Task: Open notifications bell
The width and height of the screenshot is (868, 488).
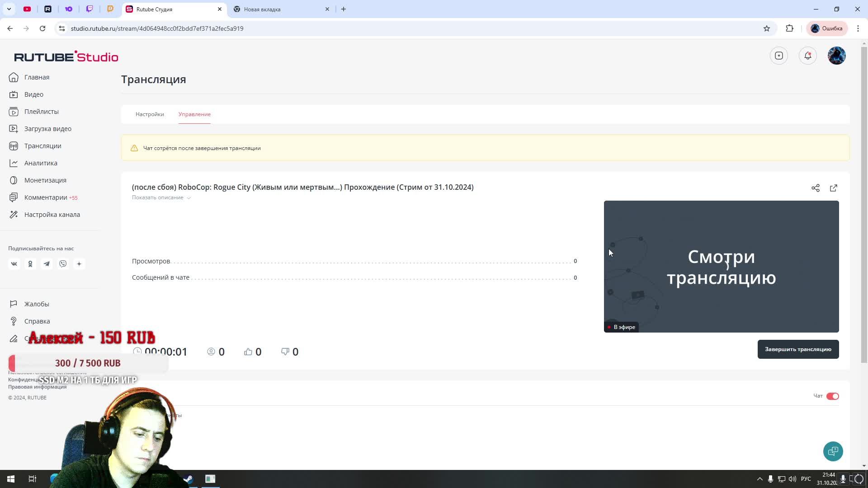Action: point(808,56)
